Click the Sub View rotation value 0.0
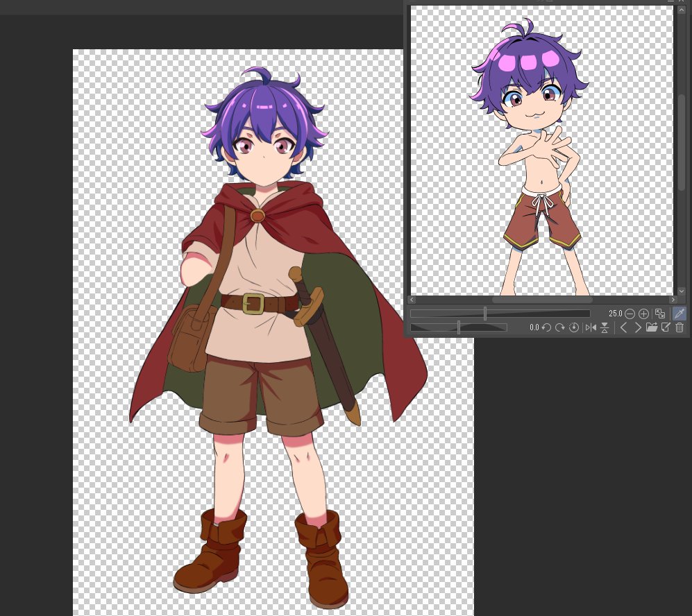 tap(534, 327)
